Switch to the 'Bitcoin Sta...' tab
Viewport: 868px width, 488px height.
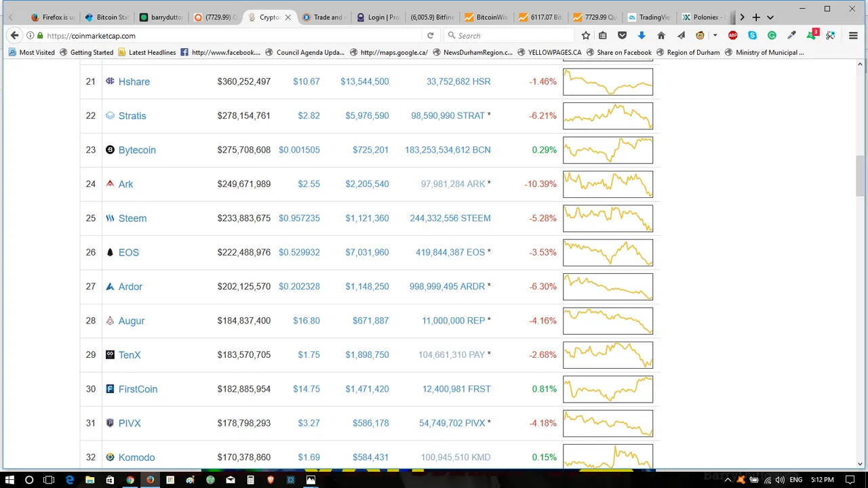pos(107,17)
